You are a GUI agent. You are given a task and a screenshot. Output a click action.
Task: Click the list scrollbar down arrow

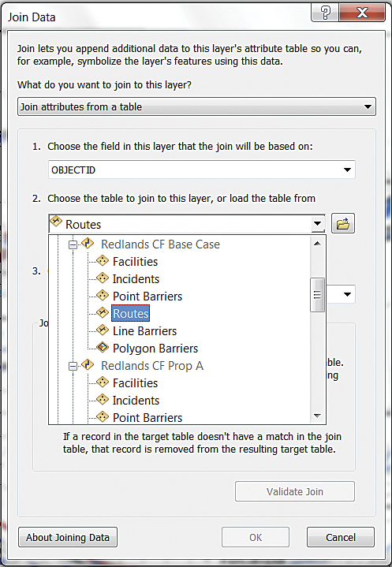[318, 416]
